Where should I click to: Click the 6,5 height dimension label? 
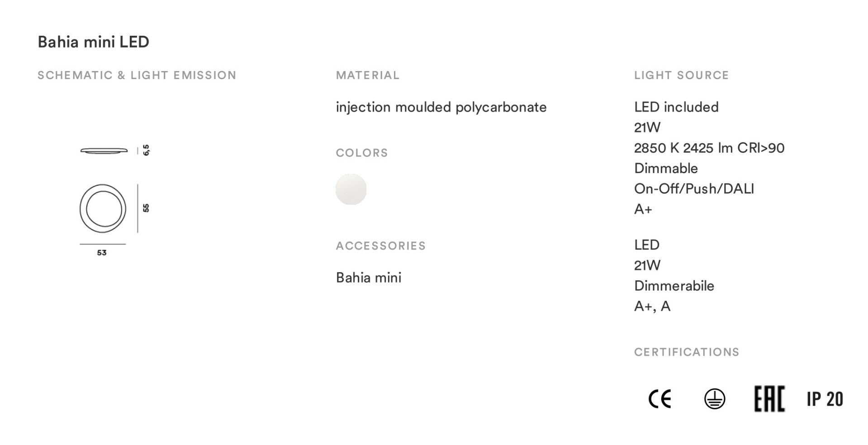click(x=146, y=150)
